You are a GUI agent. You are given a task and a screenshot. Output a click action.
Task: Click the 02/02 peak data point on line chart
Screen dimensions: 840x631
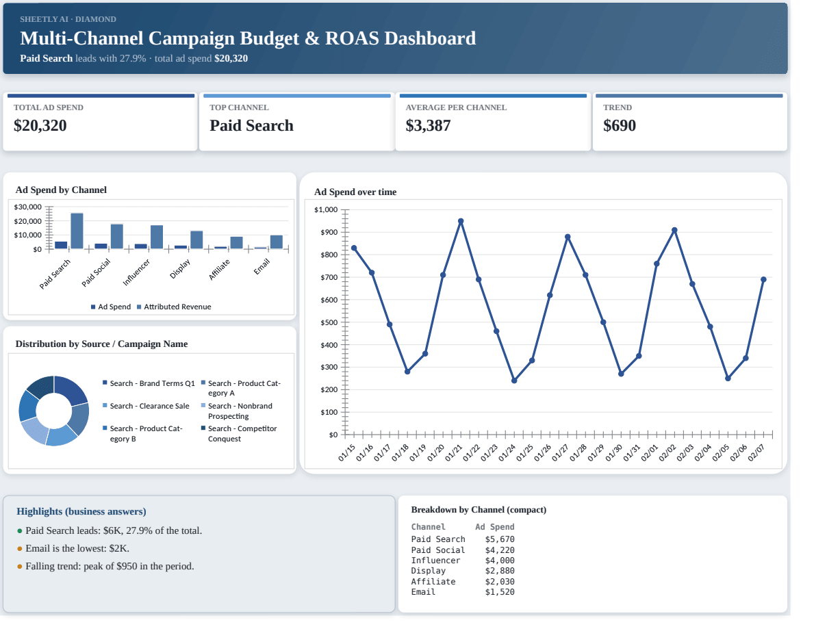coord(674,230)
